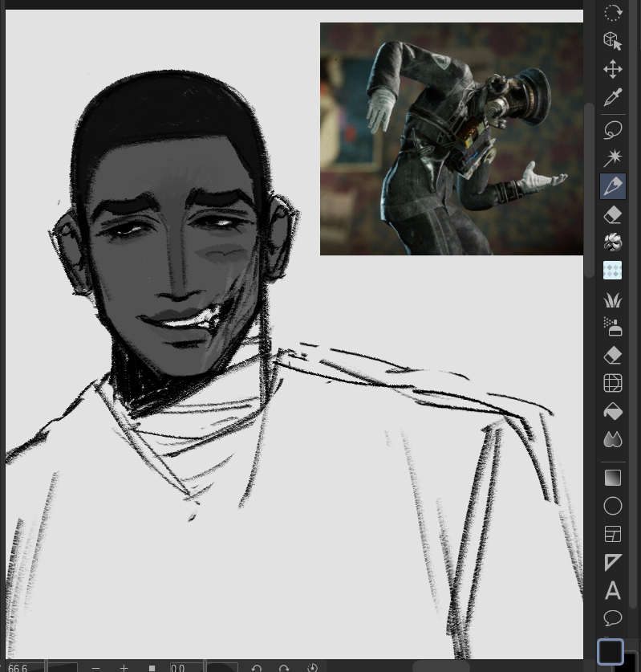Select the Move layer tool
The width and height of the screenshot is (641, 672).
tap(613, 69)
